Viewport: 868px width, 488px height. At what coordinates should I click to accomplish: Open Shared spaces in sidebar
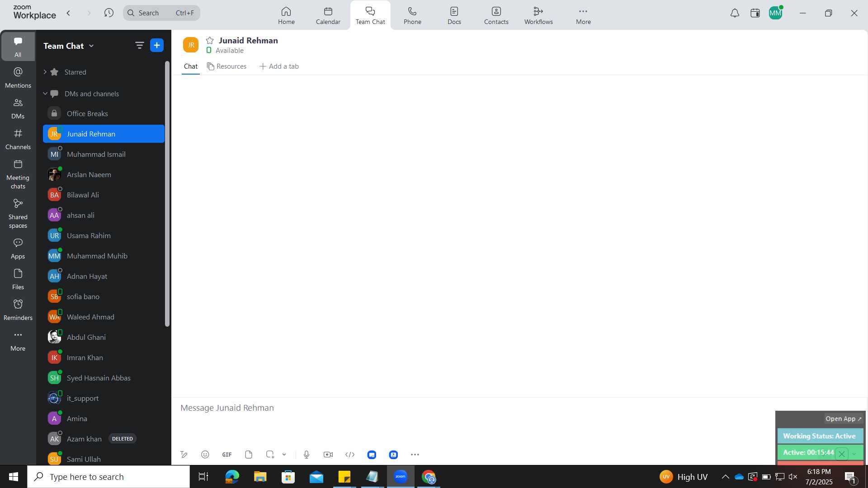18,213
